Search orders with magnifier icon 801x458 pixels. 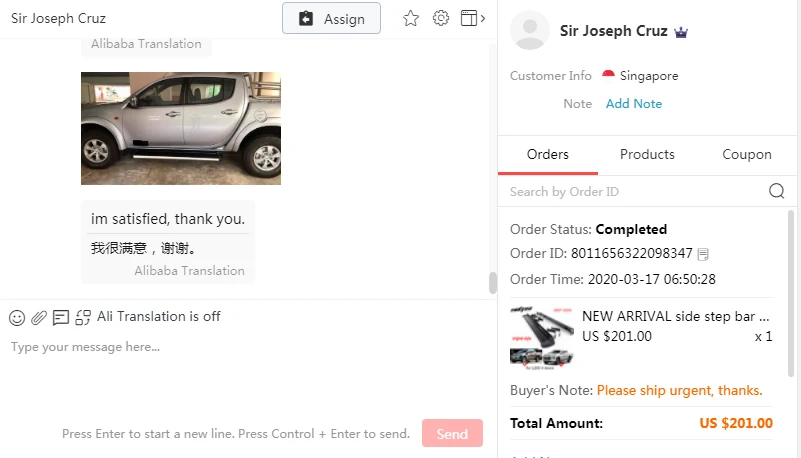point(776,191)
